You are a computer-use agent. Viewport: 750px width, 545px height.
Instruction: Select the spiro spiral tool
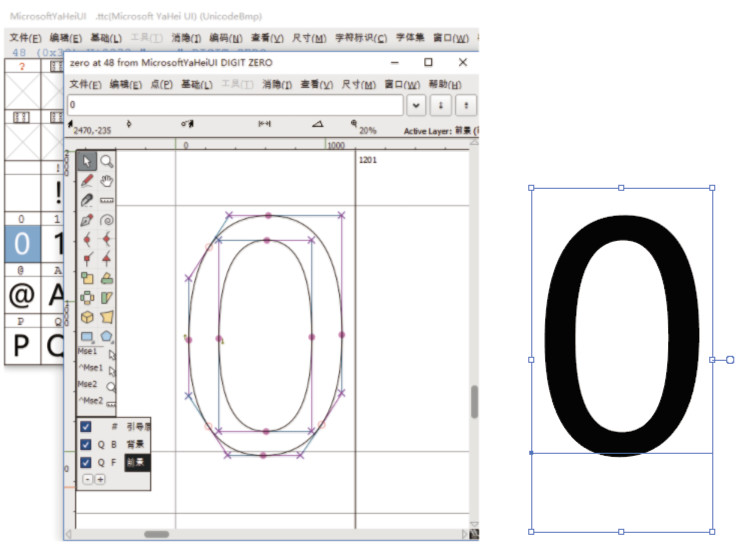106,220
